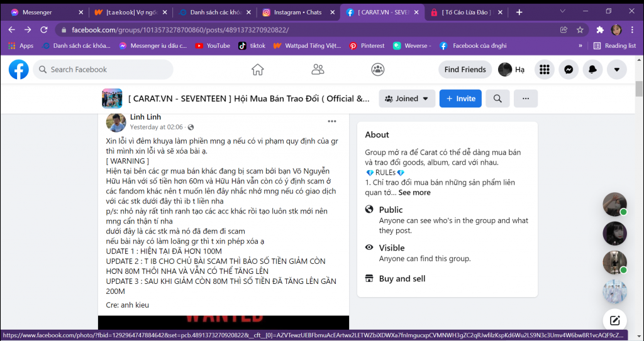
Task: Switch to the Messenger tab
Action: coord(47,13)
